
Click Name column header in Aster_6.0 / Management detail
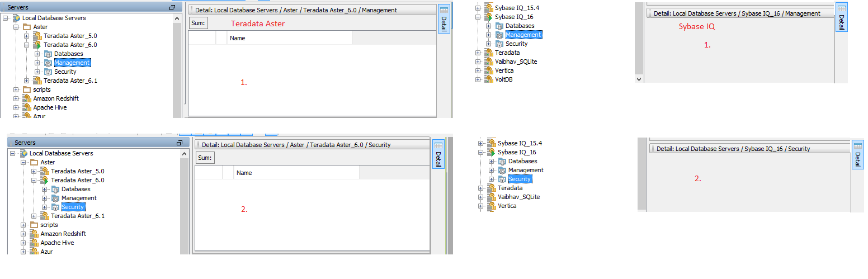[290, 38]
